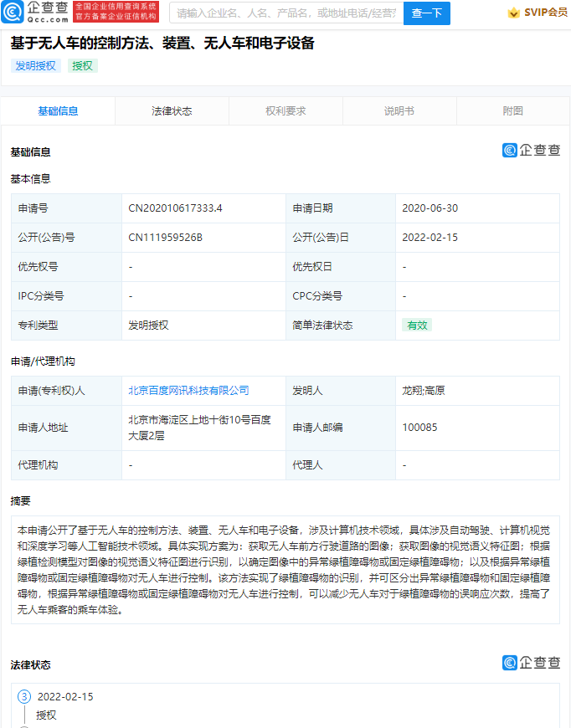Click the numbered circle 3 timeline marker

click(x=24, y=696)
